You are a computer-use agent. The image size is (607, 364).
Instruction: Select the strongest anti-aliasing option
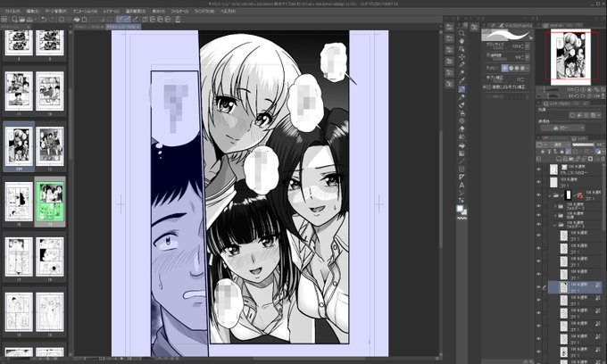pos(523,68)
